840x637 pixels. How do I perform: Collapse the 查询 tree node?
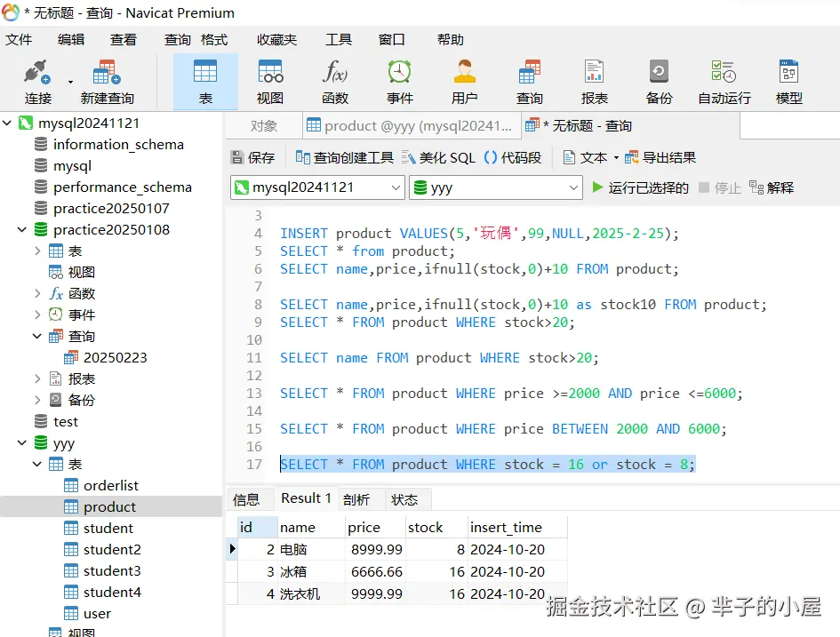point(37,336)
